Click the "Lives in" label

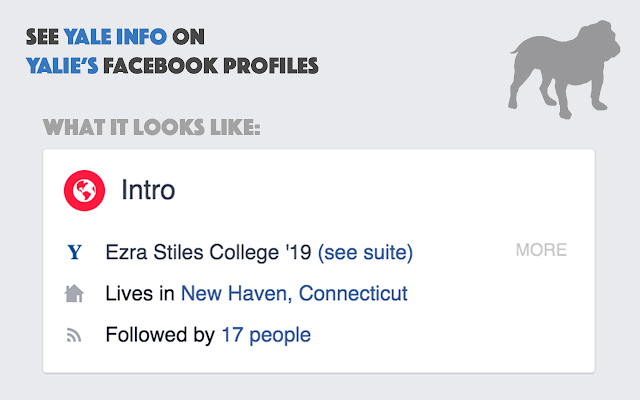(x=140, y=294)
